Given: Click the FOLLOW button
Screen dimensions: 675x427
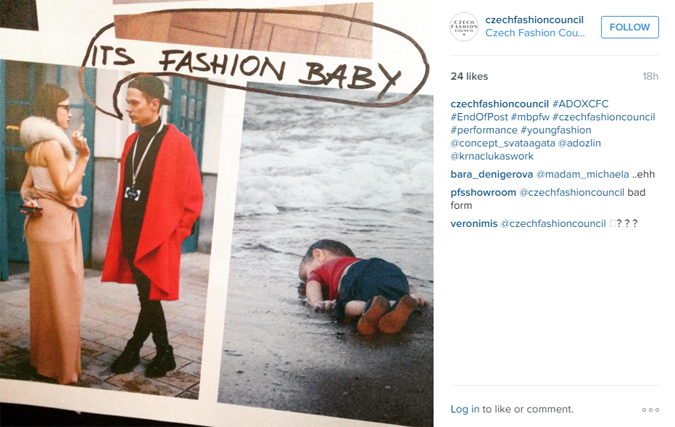Looking at the screenshot, I should coord(630,27).
